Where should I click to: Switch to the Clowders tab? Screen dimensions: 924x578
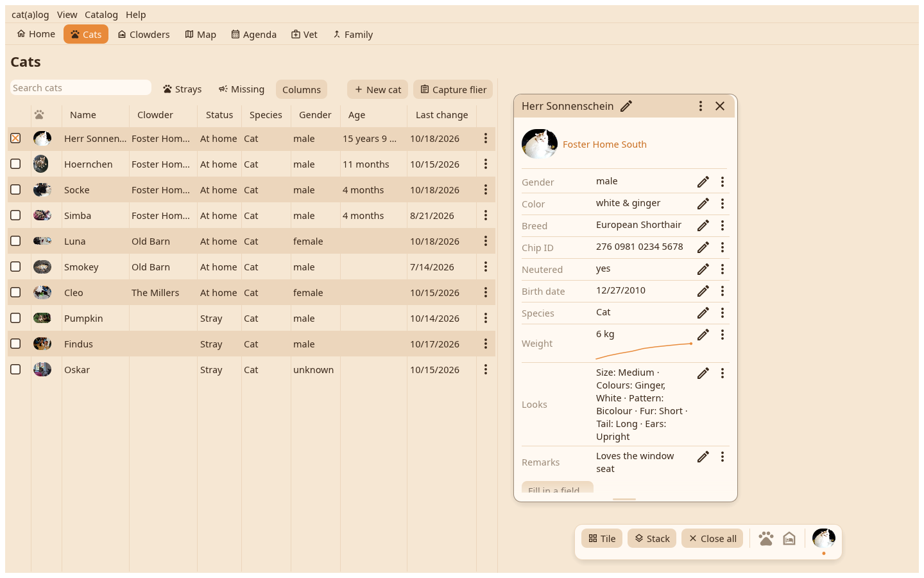click(144, 34)
